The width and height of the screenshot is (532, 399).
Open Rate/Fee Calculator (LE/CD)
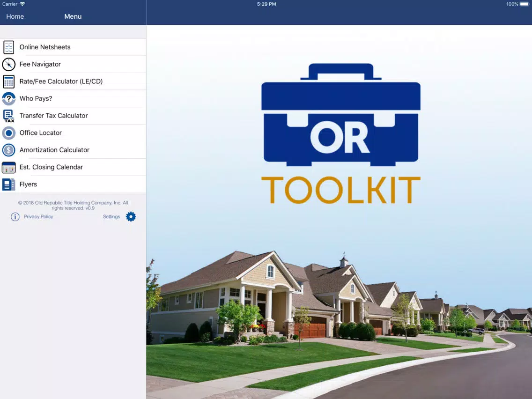point(73,81)
